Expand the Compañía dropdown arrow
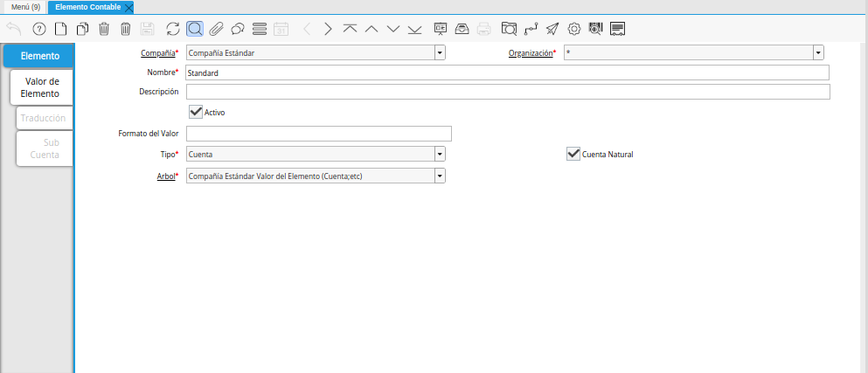This screenshot has width=868, height=373. pos(440,53)
